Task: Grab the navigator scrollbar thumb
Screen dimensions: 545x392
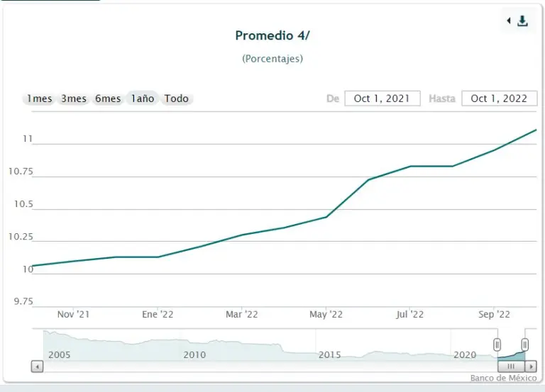Action: point(510,366)
